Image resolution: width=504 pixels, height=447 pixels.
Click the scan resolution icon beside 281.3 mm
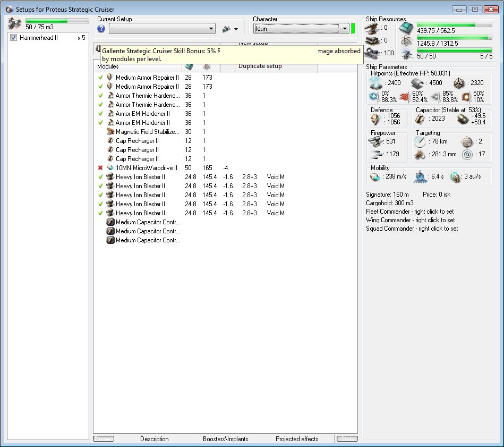pos(420,155)
